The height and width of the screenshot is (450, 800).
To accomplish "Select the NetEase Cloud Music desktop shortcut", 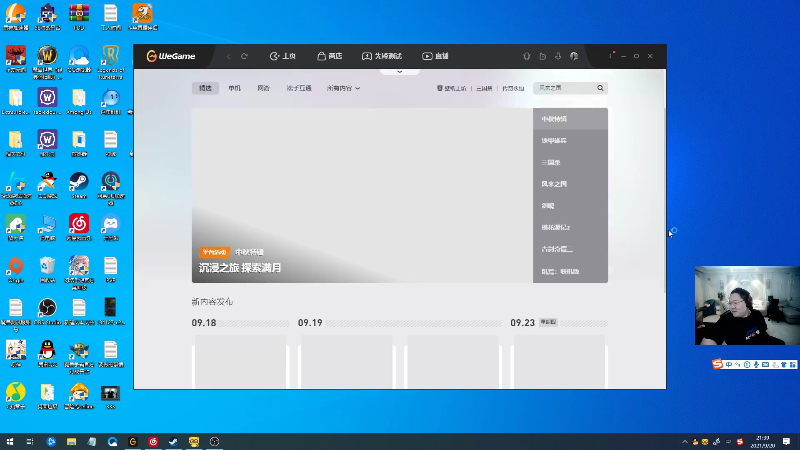I will click(79, 228).
